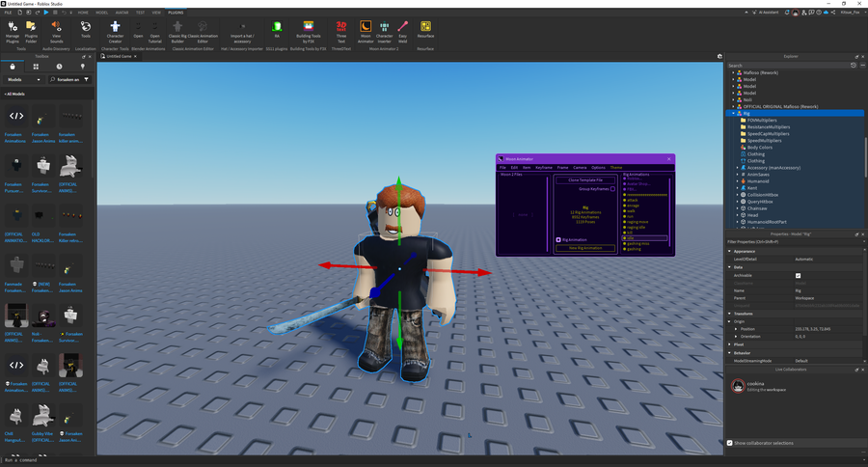
Task: Click Import a hat / accessory
Action: pyautogui.click(x=242, y=32)
